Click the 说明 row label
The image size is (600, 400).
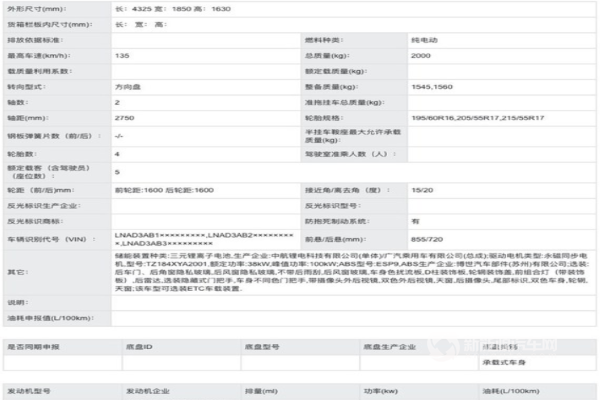coord(18,303)
